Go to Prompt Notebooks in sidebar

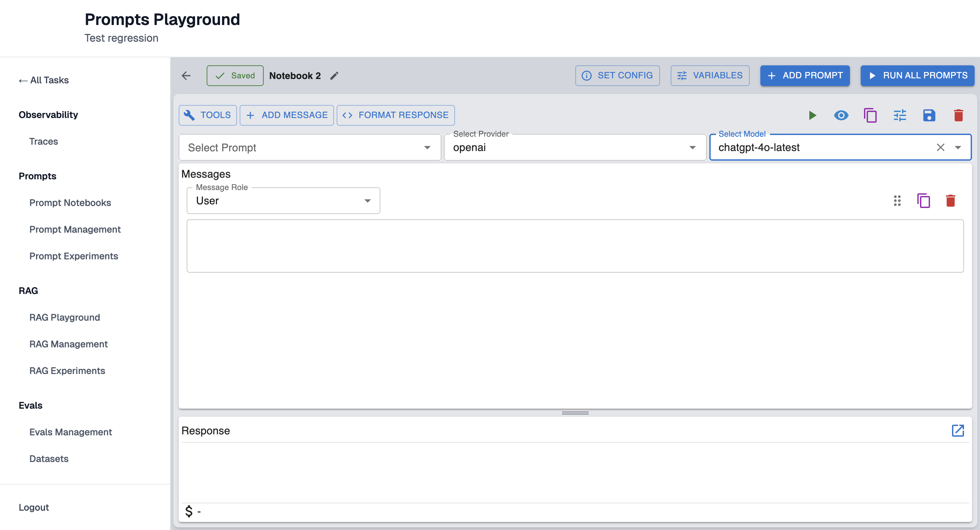[x=70, y=202]
